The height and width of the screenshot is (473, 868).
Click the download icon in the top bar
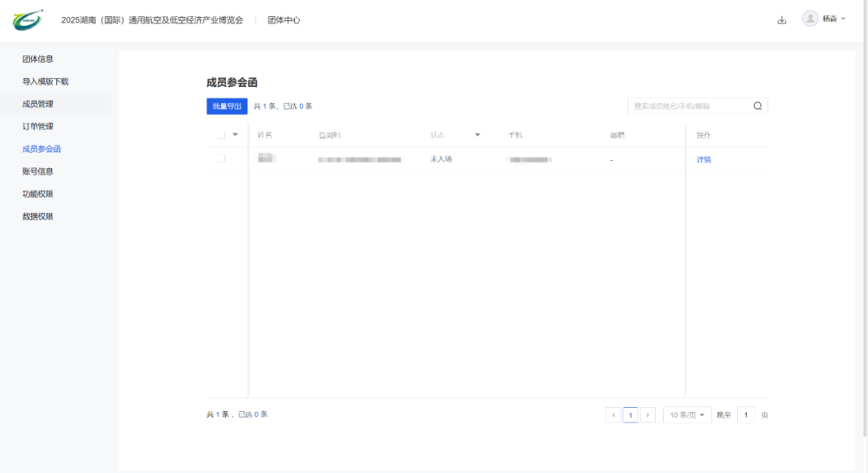pyautogui.click(x=782, y=19)
